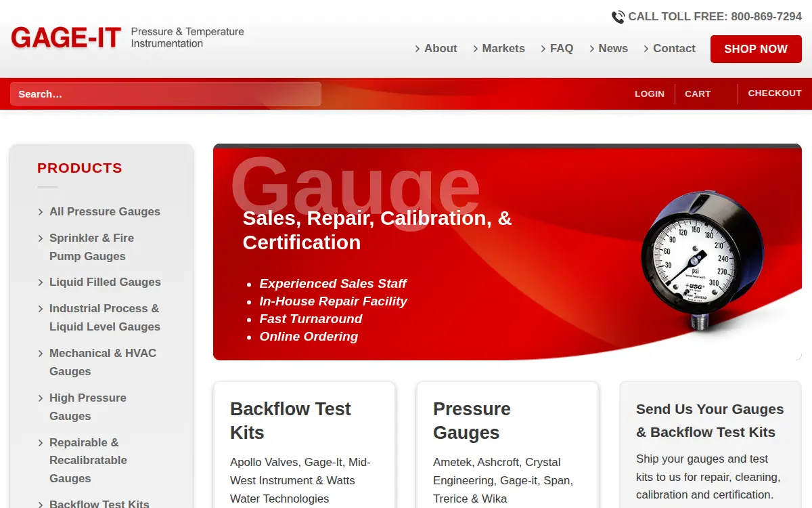Open Sprinkler & Fire Pump Gauges category
812x508 pixels.
point(91,247)
